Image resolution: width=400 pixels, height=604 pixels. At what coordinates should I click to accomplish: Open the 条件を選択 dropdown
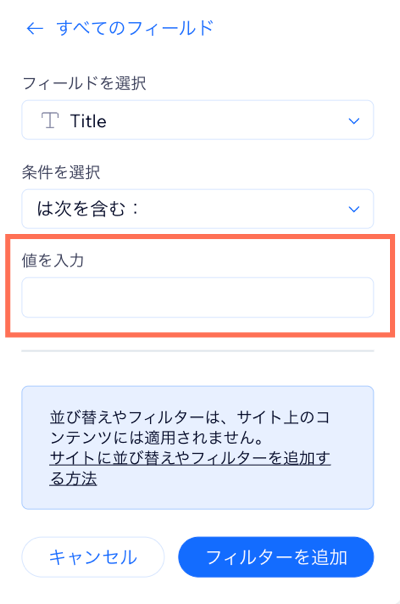coord(198,209)
